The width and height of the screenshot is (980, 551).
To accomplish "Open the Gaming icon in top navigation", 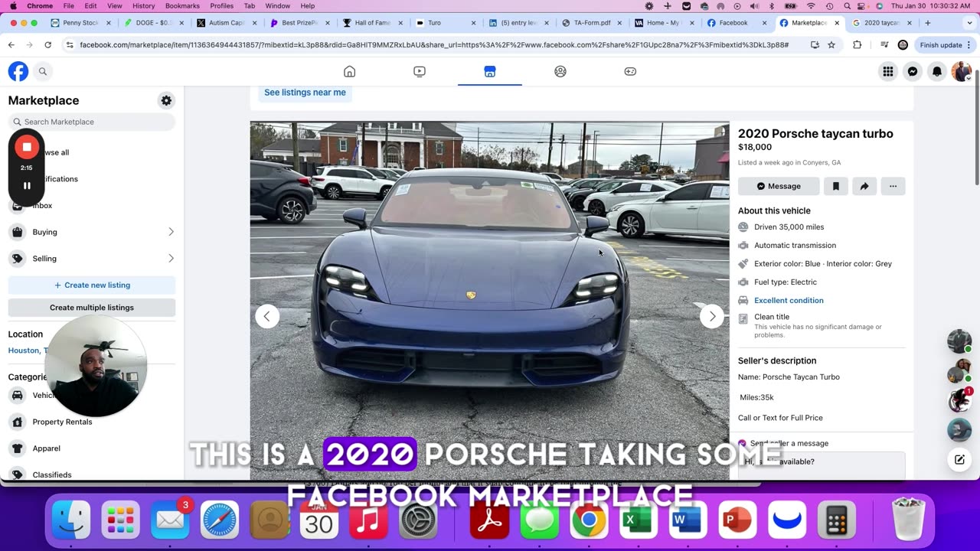I will (x=630, y=71).
